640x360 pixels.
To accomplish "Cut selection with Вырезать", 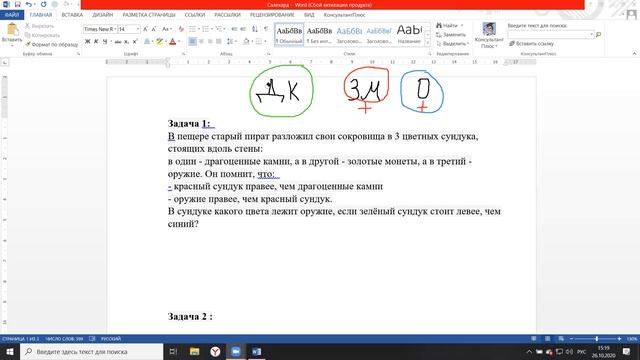I will 40,26.
